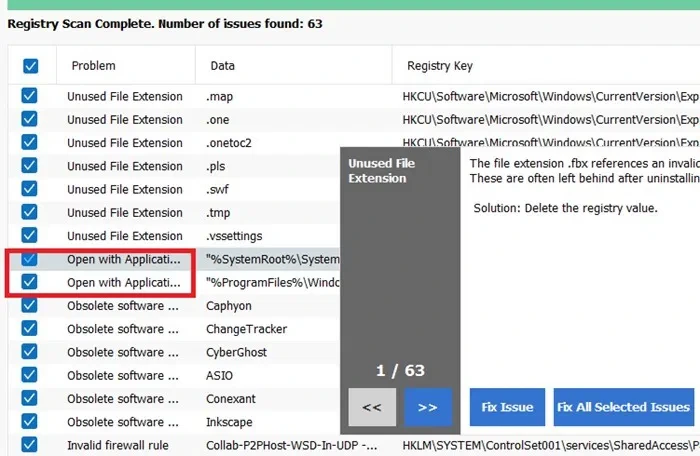Click the Solution: Delete the registry value text

point(565,208)
